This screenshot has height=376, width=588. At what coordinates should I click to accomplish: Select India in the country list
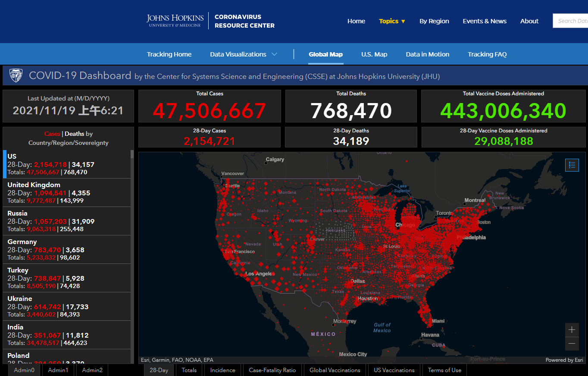(x=67, y=335)
